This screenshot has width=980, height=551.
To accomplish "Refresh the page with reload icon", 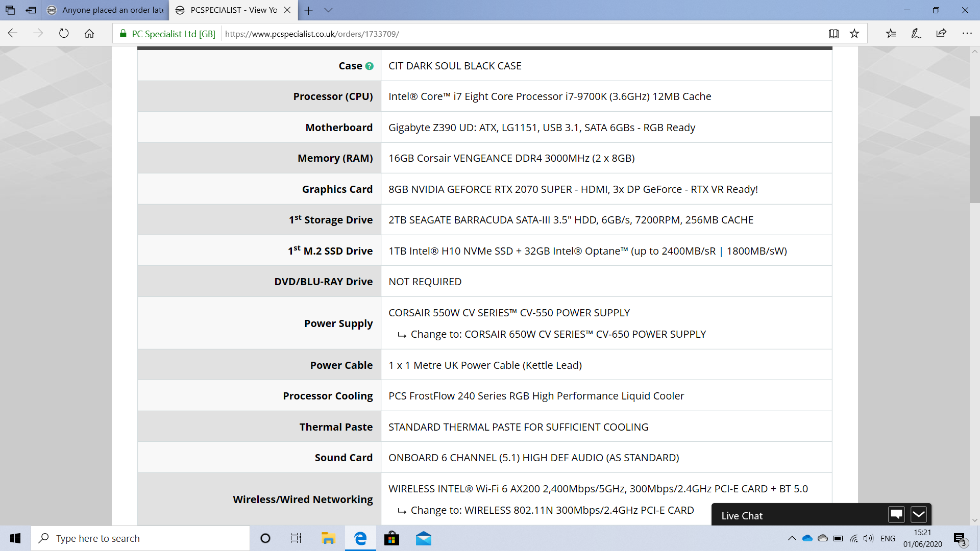I will coord(64,34).
